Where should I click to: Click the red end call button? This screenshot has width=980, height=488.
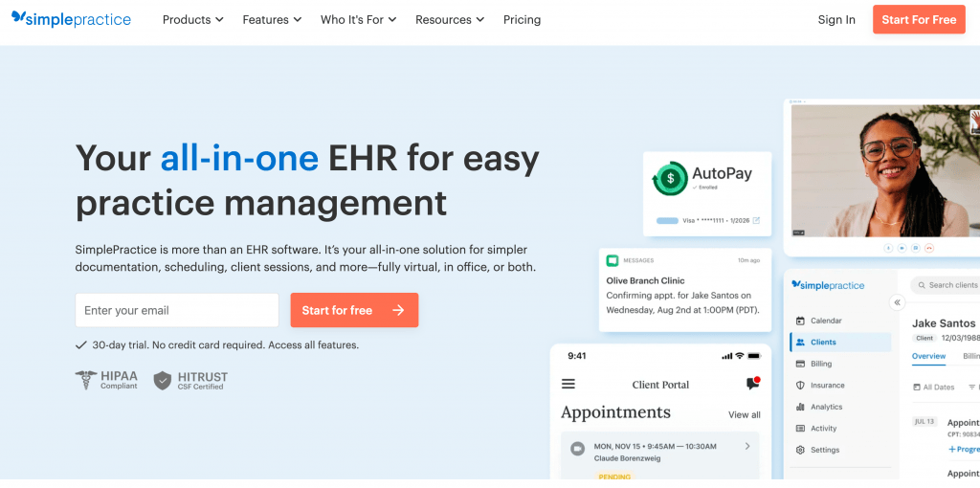929,248
